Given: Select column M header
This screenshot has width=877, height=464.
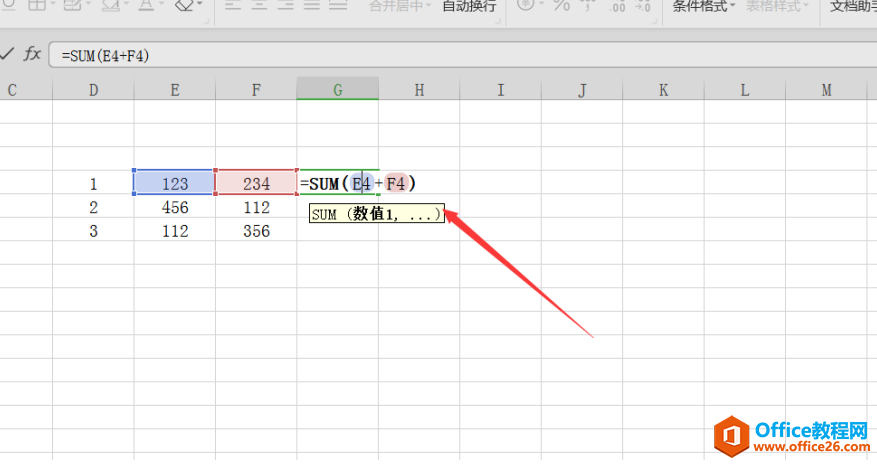Looking at the screenshot, I should [826, 90].
